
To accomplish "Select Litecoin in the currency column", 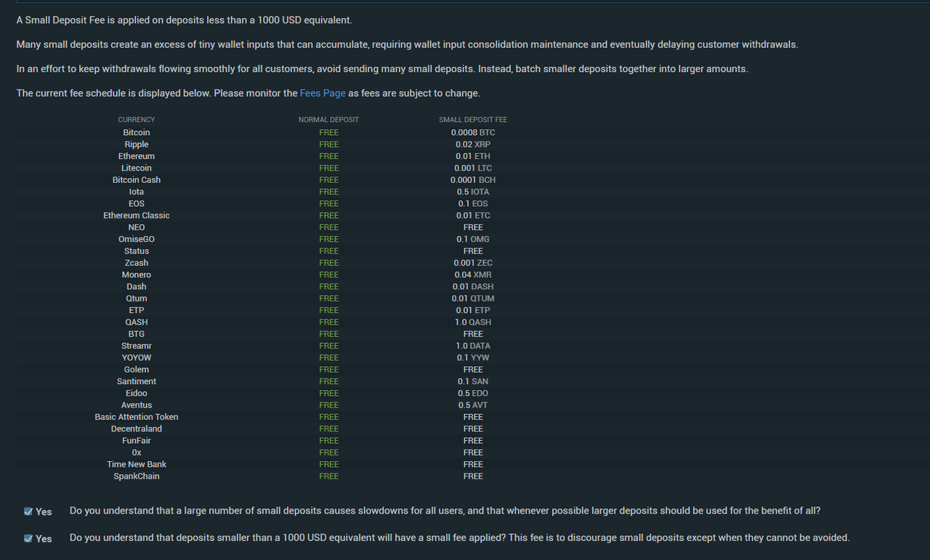I will tap(137, 168).
